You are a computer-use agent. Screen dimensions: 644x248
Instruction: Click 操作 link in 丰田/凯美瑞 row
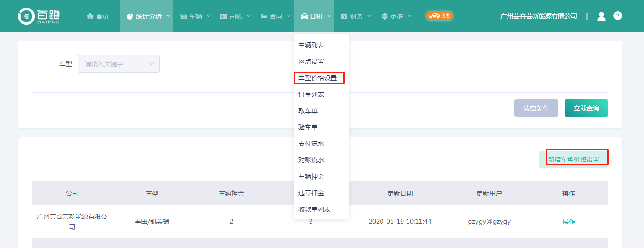pyautogui.click(x=568, y=222)
